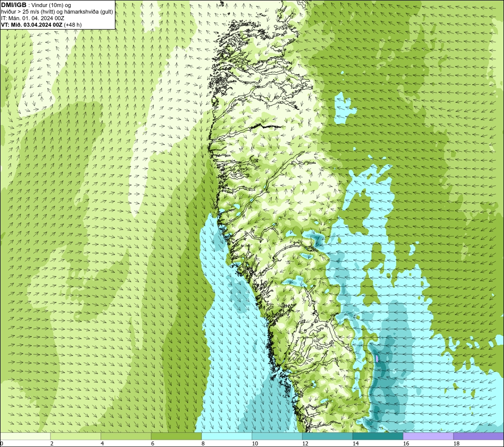Image resolution: width=504 pixels, height=447 pixels.
Task: Click the '16' scale label
Action: coord(406,443)
